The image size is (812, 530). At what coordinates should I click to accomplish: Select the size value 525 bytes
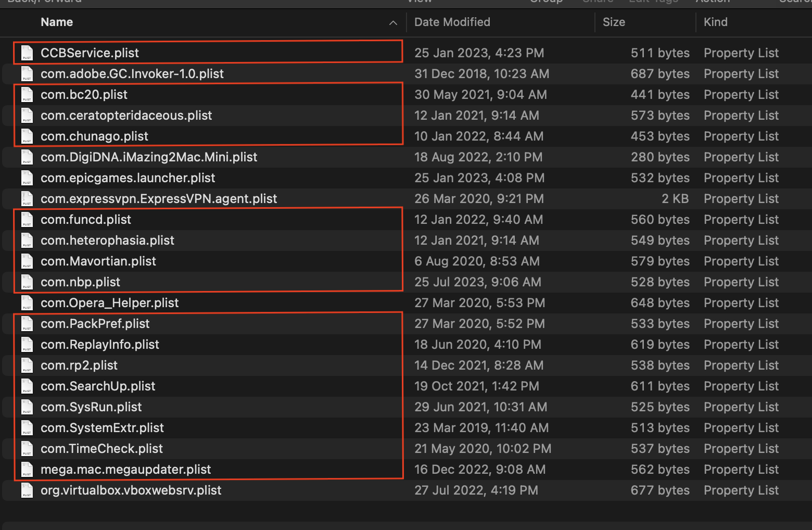(x=660, y=407)
